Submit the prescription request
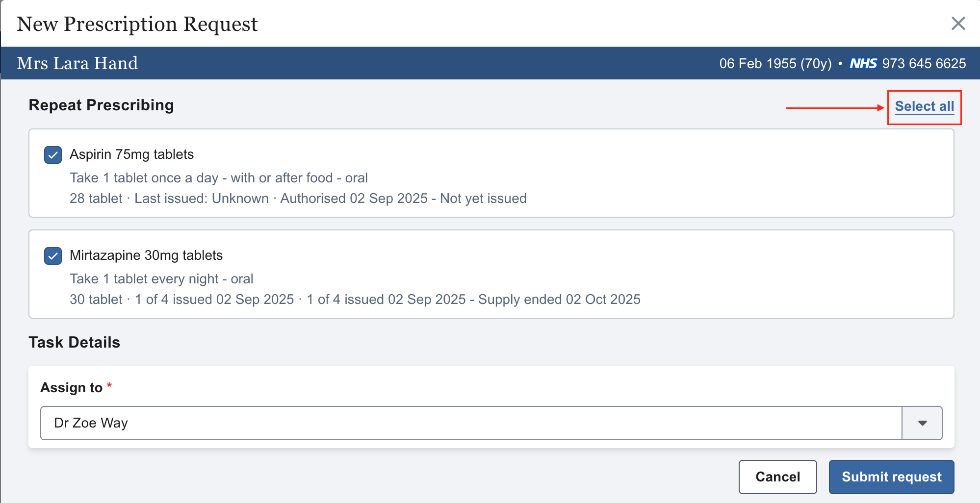Image resolution: width=980 pixels, height=503 pixels. pos(891,477)
